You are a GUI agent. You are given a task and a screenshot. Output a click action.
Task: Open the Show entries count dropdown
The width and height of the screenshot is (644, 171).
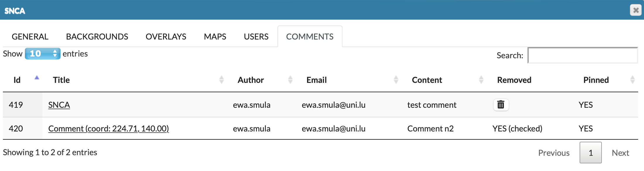pos(43,54)
